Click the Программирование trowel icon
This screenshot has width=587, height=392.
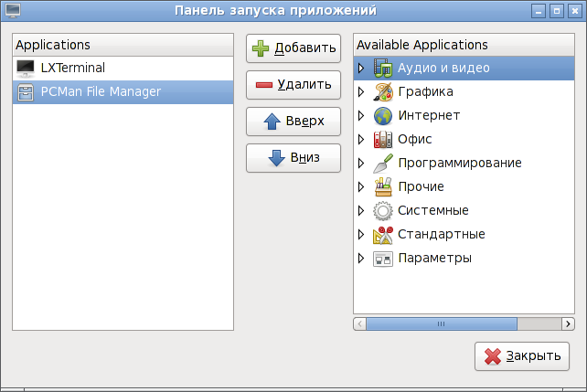coord(383,163)
